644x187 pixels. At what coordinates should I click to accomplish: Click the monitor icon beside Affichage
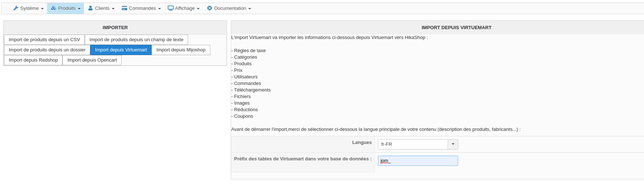point(170,8)
